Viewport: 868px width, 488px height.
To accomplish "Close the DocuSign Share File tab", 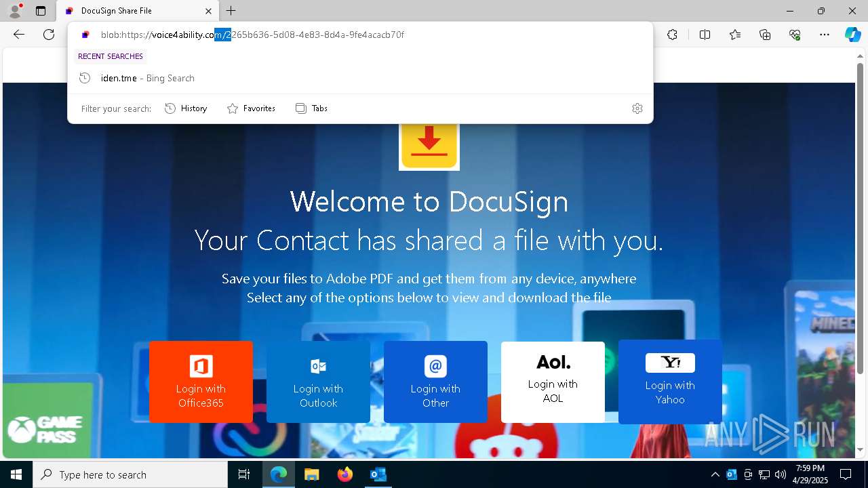I will 209,11.
